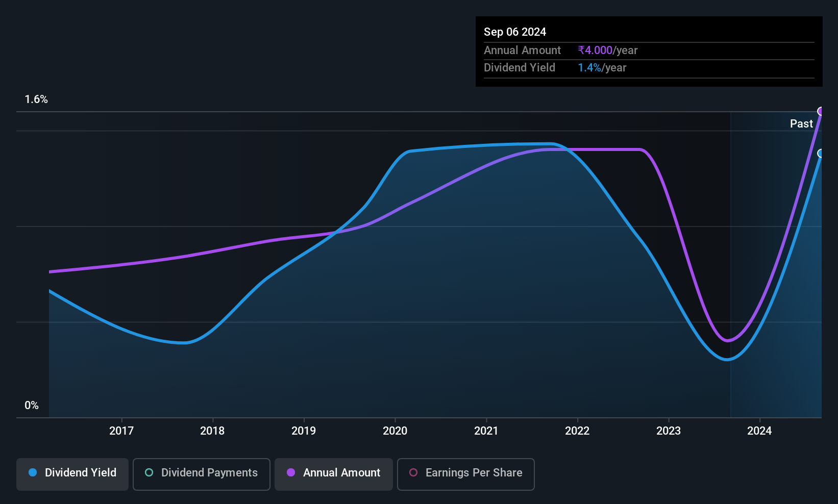
Task: Toggle the Dividend Yield legend button
Action: coord(72,474)
